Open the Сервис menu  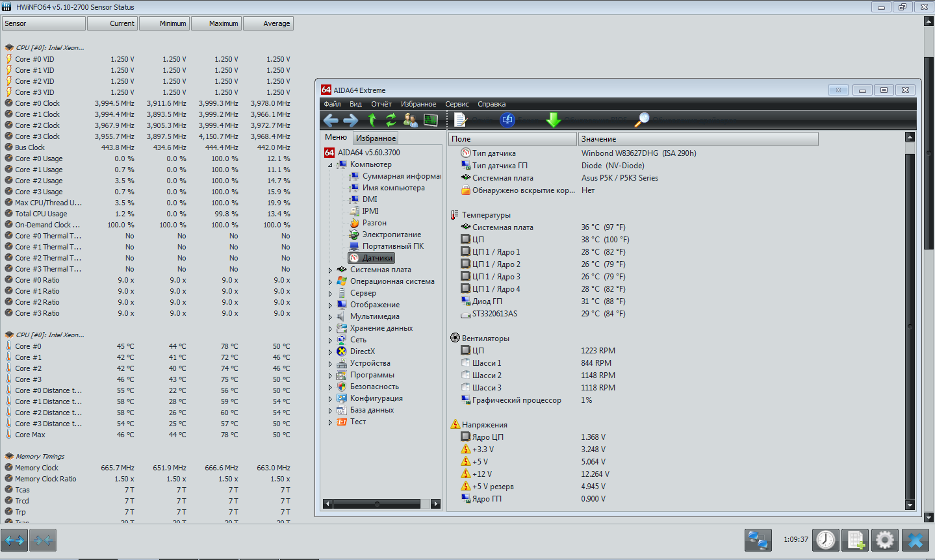[457, 104]
